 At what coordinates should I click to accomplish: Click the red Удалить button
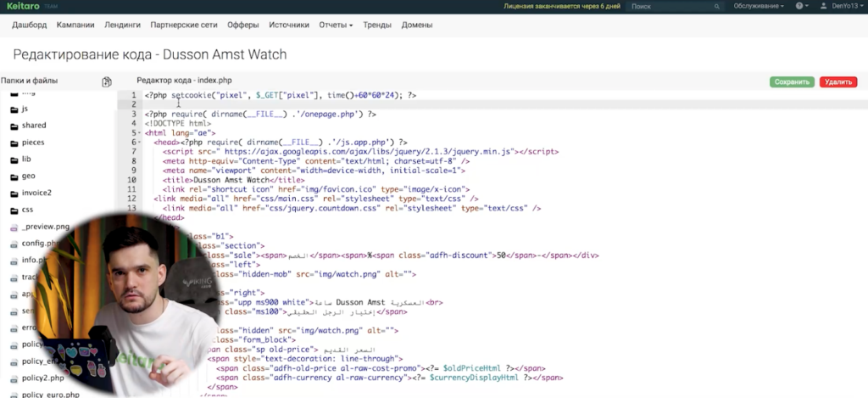click(838, 82)
